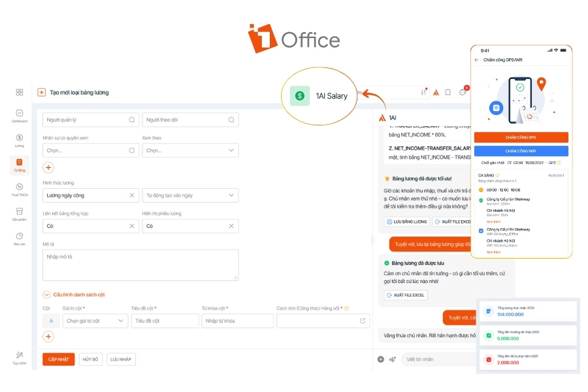Click the attach plus icon in chat
588x392 pixels.
click(381, 359)
